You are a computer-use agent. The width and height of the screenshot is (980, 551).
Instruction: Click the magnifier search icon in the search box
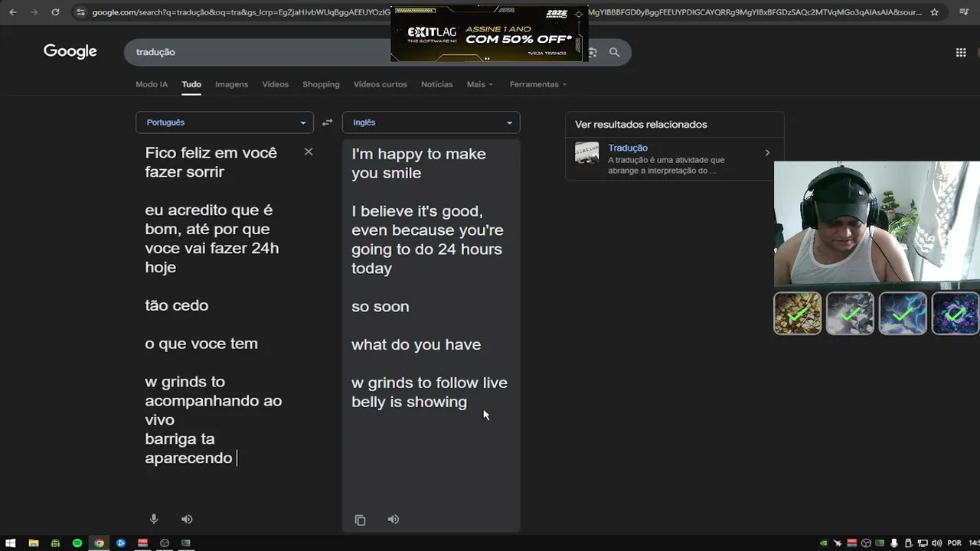pyautogui.click(x=614, y=52)
